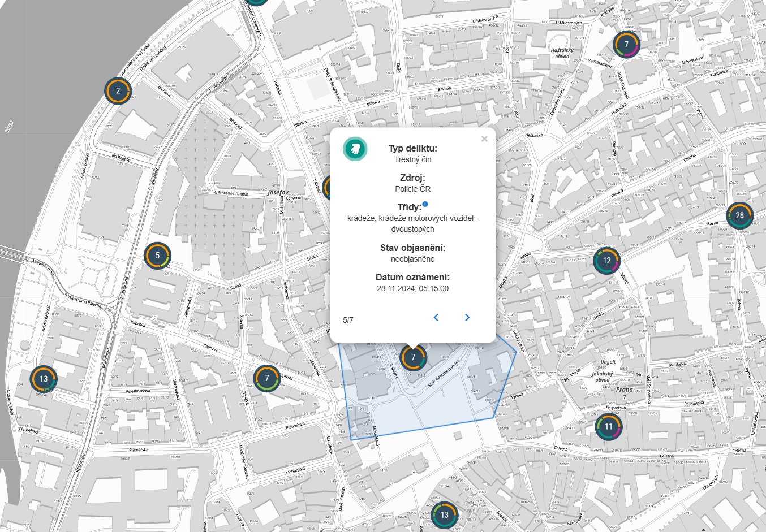Viewport: 766px width, 532px height.
Task: Click cluster 7 below the popup pointer
Action: (413, 357)
